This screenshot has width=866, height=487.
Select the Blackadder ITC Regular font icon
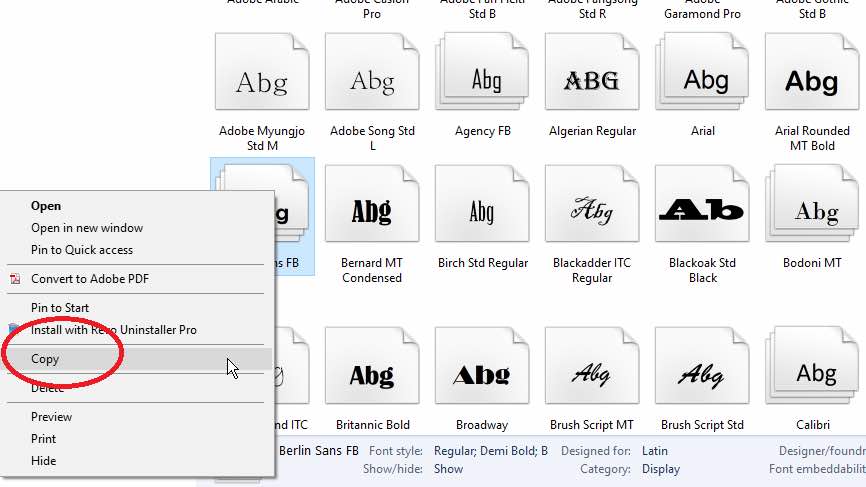pyautogui.click(x=592, y=204)
